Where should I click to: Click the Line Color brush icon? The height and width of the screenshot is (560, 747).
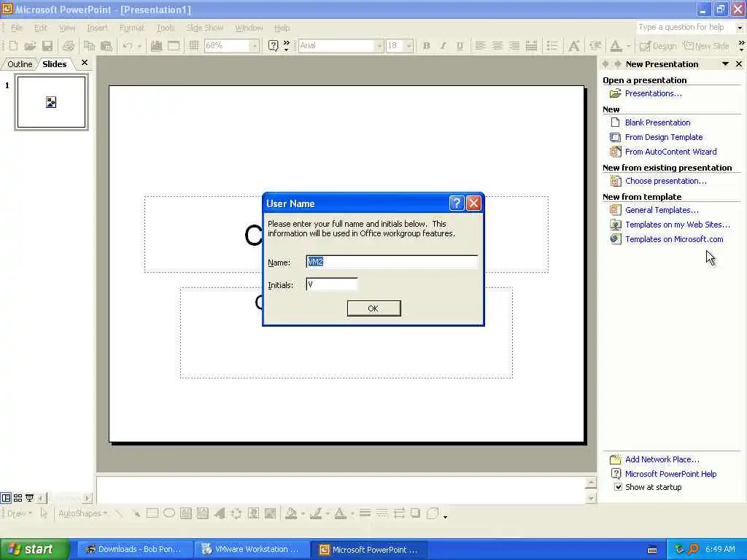click(x=315, y=513)
